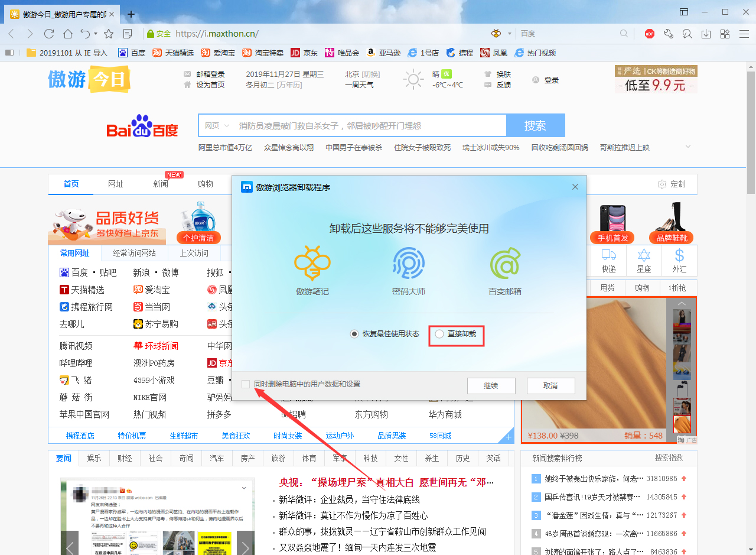
Task: Enable the delete user data checkbox
Action: click(x=247, y=384)
